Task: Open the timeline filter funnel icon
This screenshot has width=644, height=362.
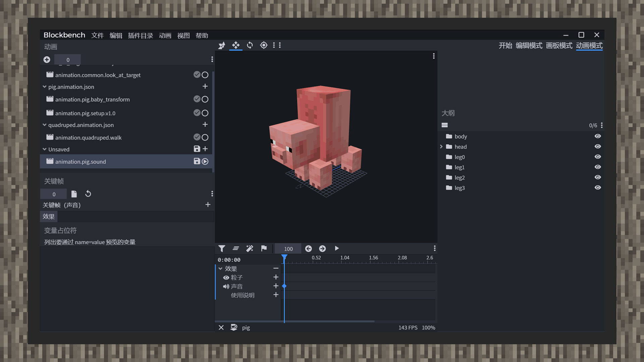Action: [222, 248]
